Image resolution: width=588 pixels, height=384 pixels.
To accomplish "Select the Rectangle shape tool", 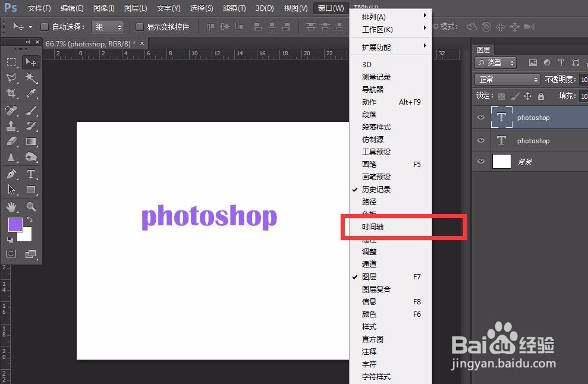I will [x=31, y=190].
